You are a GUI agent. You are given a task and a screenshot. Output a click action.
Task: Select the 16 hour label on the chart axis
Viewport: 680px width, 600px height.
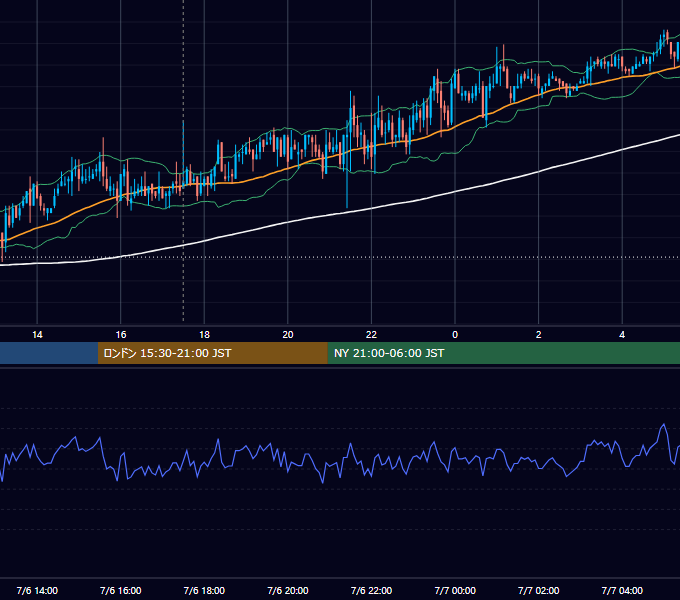click(121, 335)
